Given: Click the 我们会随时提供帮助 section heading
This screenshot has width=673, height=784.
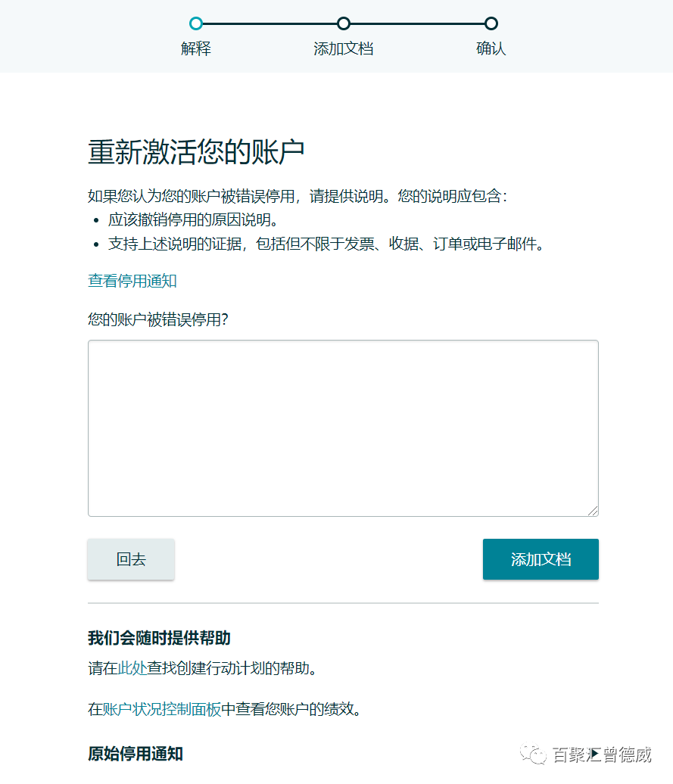Looking at the screenshot, I should pyautogui.click(x=159, y=638).
